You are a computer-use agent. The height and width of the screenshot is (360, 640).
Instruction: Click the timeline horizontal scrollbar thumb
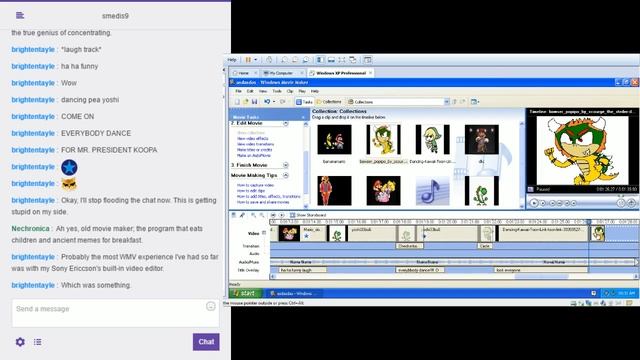click(541, 276)
